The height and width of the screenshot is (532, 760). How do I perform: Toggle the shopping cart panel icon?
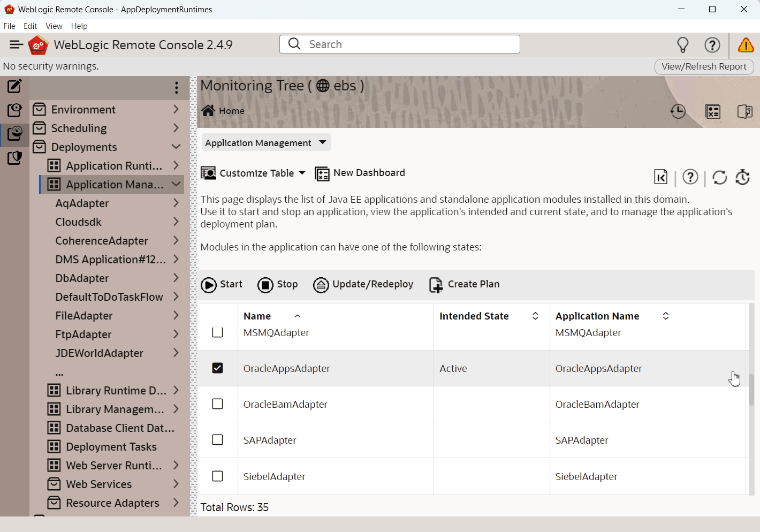745,111
